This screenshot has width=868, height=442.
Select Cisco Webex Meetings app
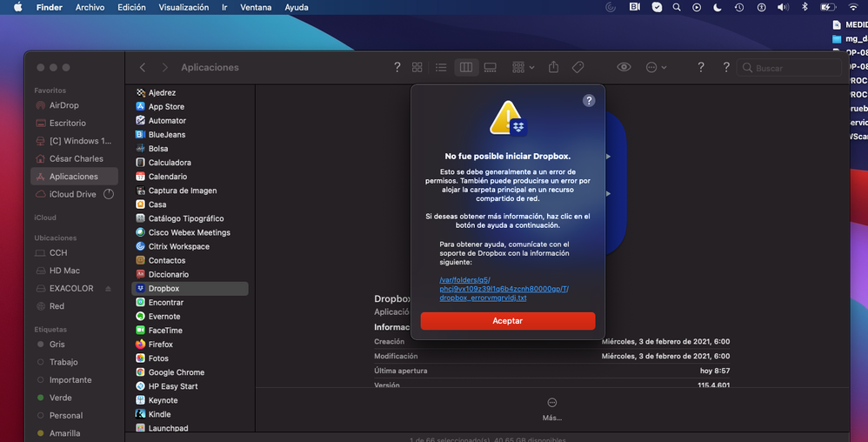[190, 232]
